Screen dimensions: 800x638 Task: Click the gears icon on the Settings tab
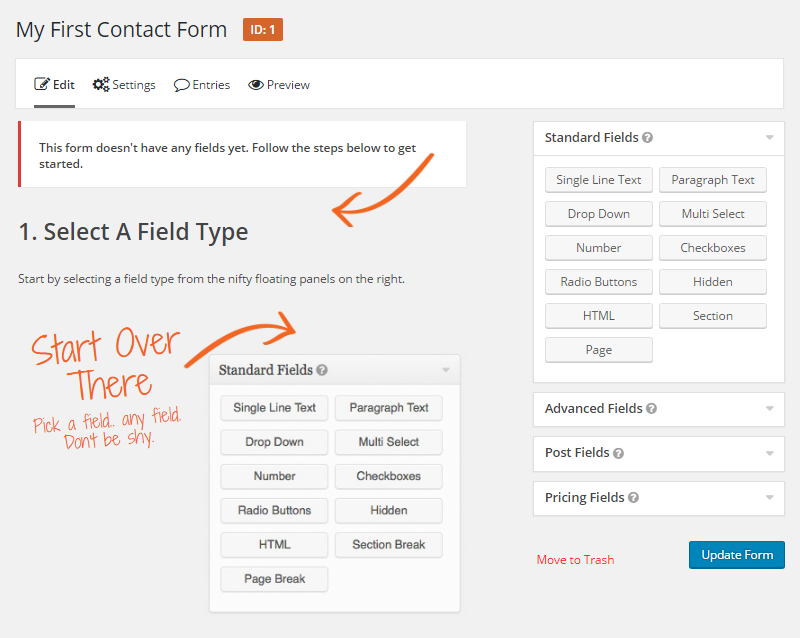tap(101, 85)
